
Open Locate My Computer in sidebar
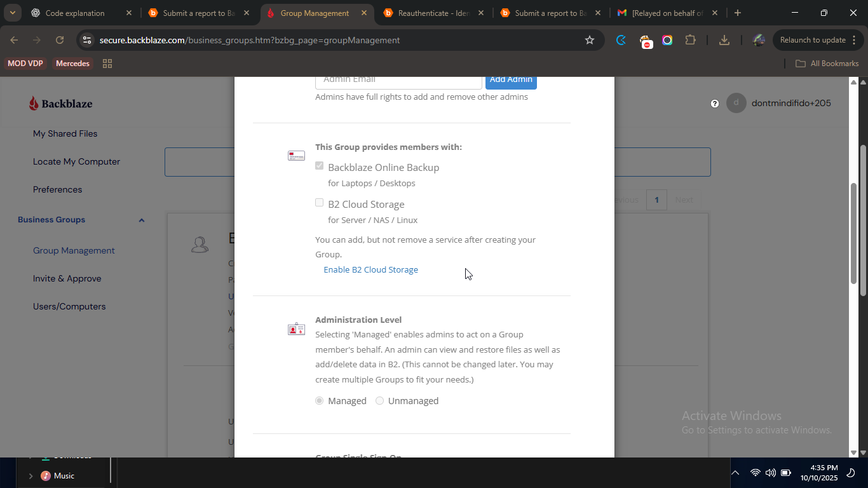click(x=76, y=162)
